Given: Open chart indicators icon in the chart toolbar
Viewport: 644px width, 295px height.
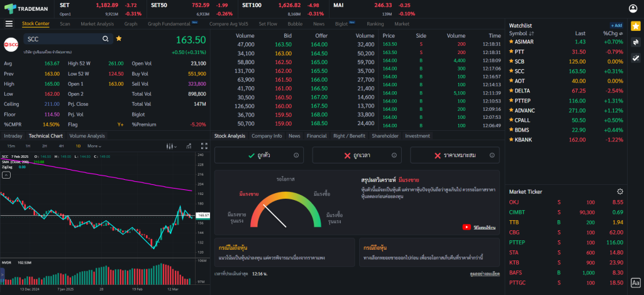Looking at the screenshot, I should pyautogui.click(x=187, y=146).
